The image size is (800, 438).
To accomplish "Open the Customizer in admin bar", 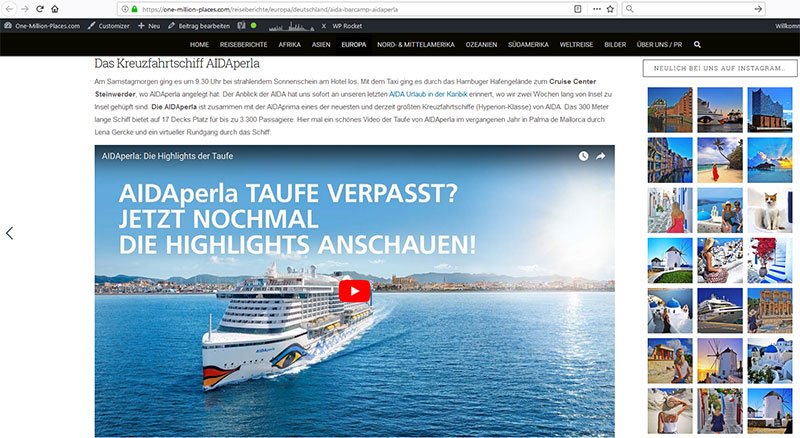I will tap(108, 26).
